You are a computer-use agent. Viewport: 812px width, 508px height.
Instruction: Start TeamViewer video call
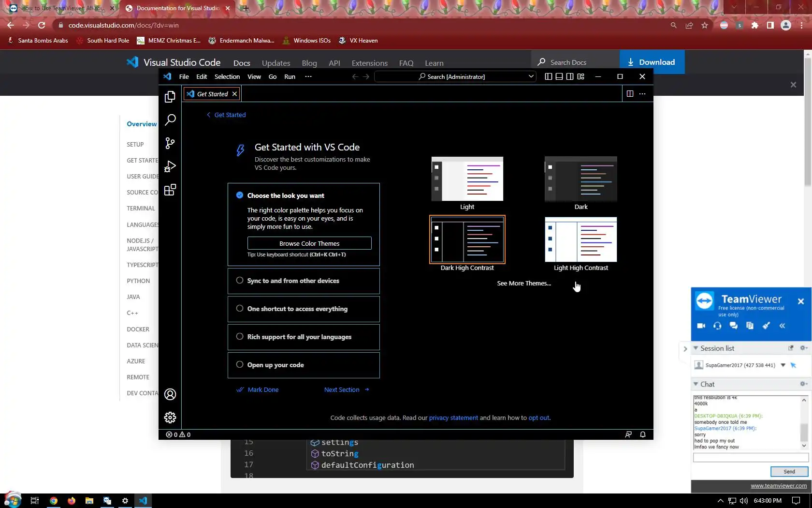point(701,326)
